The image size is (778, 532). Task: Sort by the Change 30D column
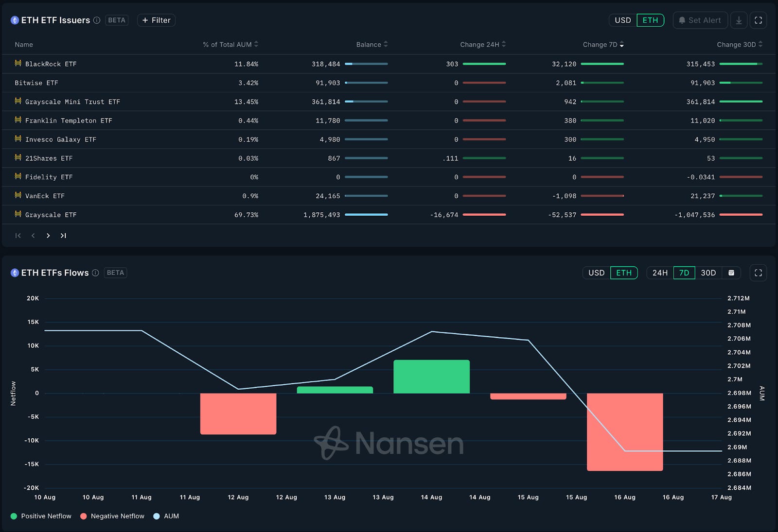pyautogui.click(x=740, y=44)
